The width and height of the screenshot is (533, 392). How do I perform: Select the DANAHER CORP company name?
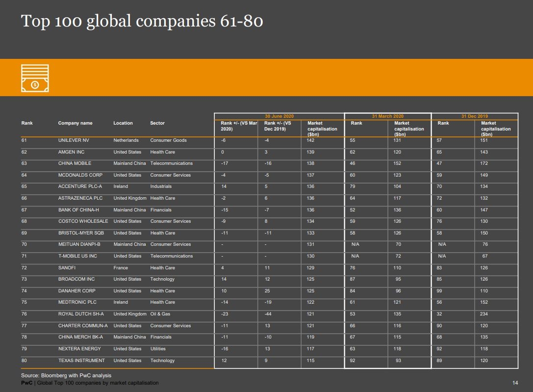point(77,291)
